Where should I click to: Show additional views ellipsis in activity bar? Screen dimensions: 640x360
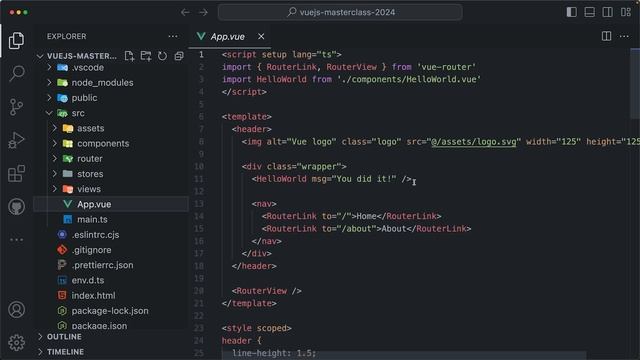pyautogui.click(x=16, y=240)
